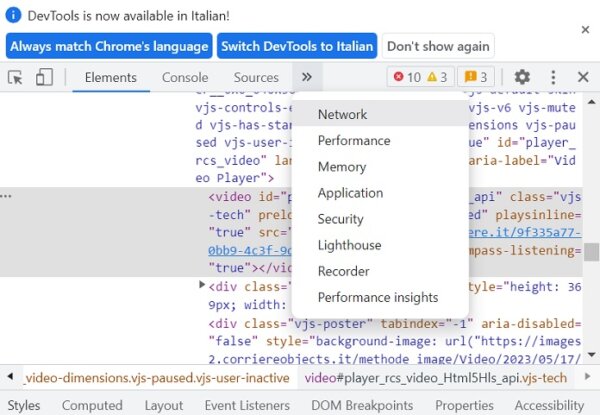This screenshot has height=415, width=600.
Task: Open the DOM Breakpoints pane tab
Action: pyautogui.click(x=362, y=405)
